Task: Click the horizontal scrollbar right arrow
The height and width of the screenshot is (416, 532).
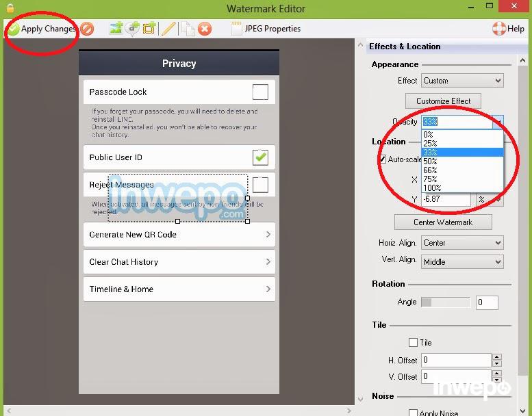Action: click(x=349, y=411)
